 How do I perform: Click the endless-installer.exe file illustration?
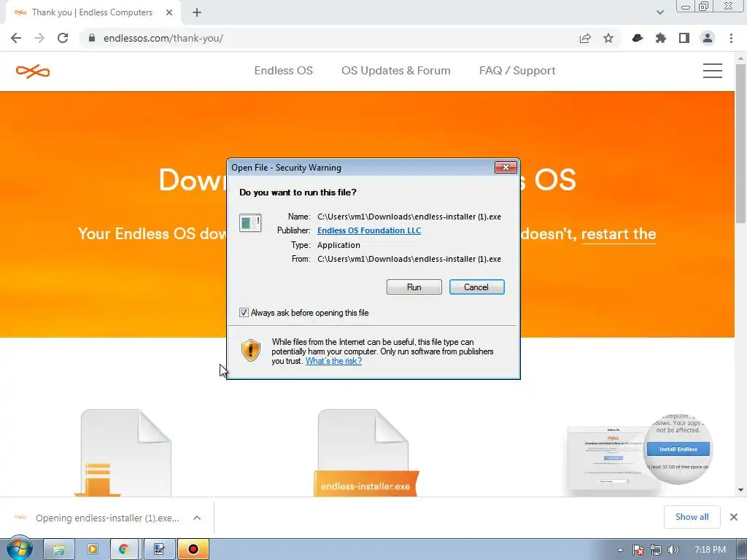(365, 453)
